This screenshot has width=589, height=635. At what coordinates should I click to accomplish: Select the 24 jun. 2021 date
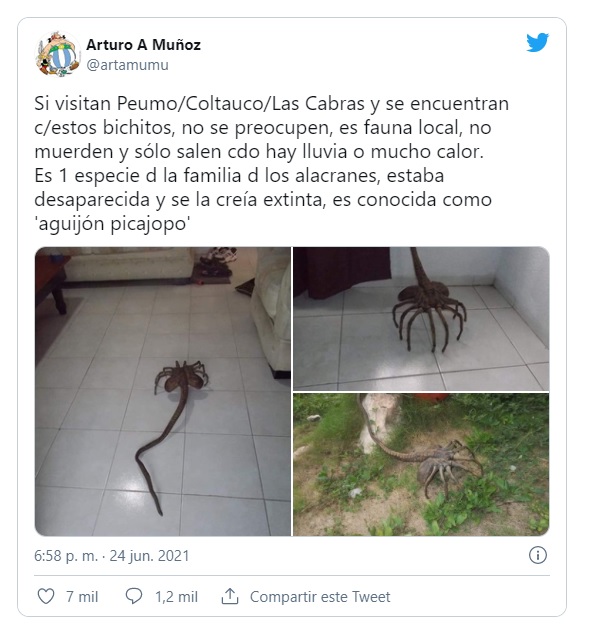(149, 556)
